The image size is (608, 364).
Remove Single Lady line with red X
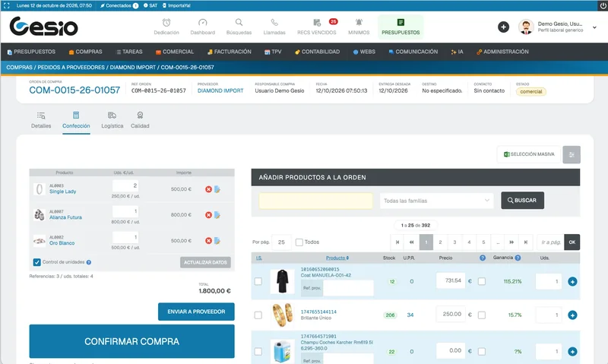pos(208,189)
